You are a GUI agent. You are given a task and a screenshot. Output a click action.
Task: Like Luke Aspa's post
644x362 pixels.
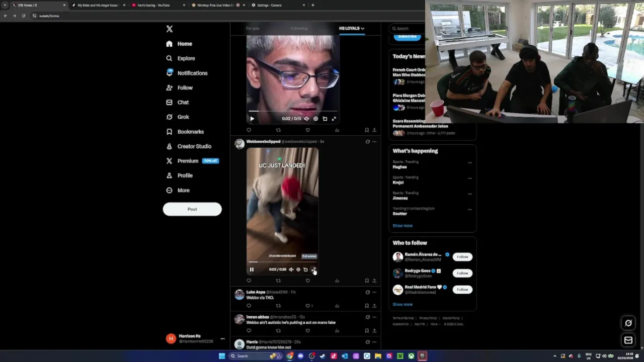click(308, 306)
